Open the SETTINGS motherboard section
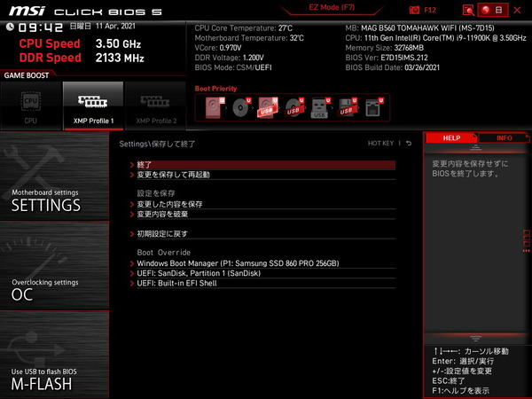532x399 pixels. [x=55, y=176]
